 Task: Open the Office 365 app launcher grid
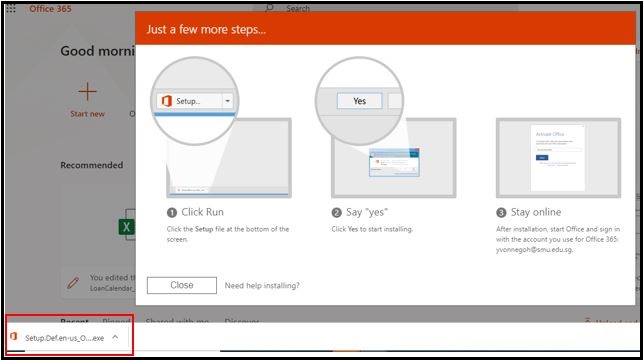[11, 9]
